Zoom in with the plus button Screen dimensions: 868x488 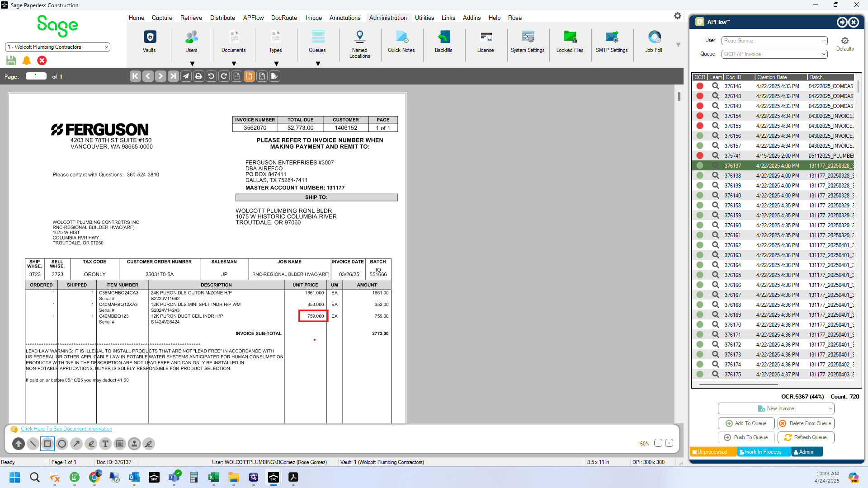[669, 443]
